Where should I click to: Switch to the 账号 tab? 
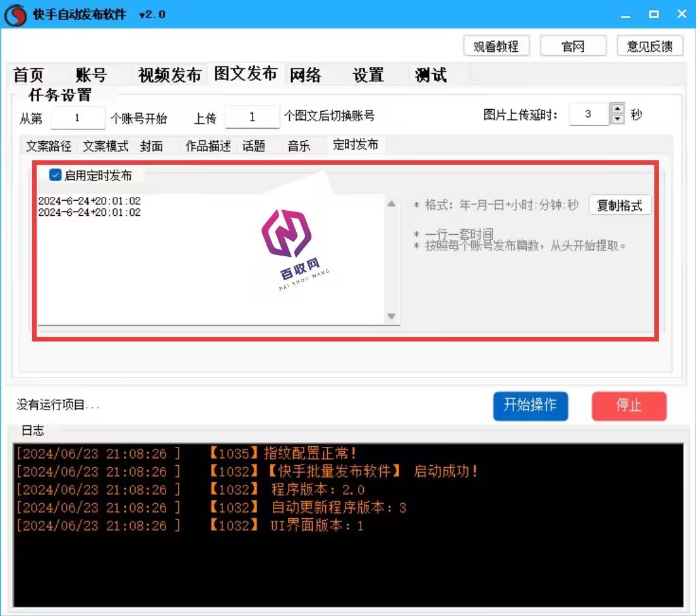pyautogui.click(x=92, y=75)
